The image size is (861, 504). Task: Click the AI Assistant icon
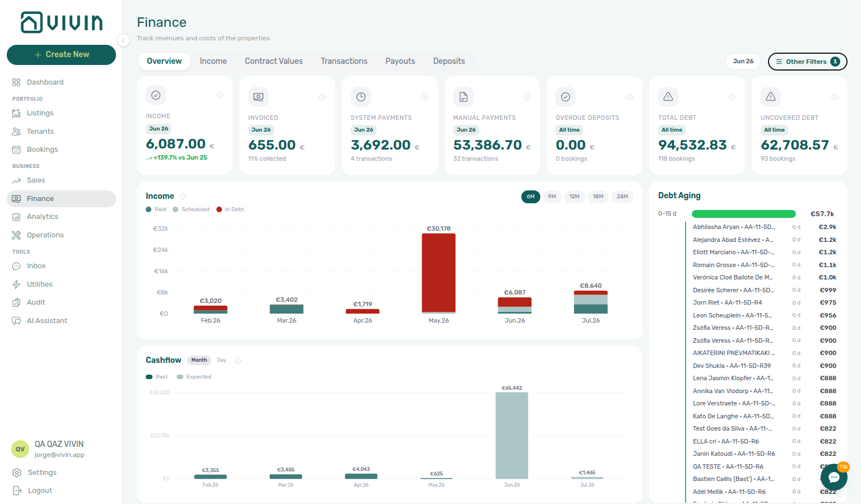(x=16, y=321)
